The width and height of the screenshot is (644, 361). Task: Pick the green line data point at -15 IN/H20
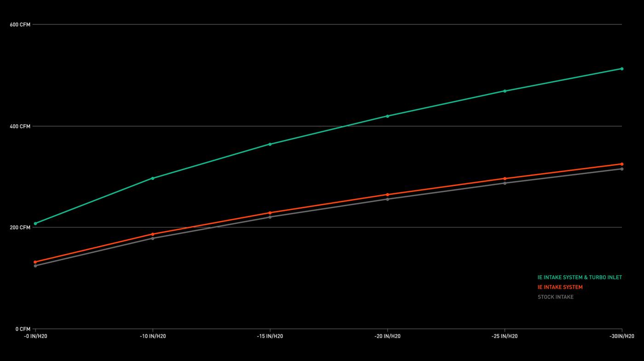pos(270,144)
